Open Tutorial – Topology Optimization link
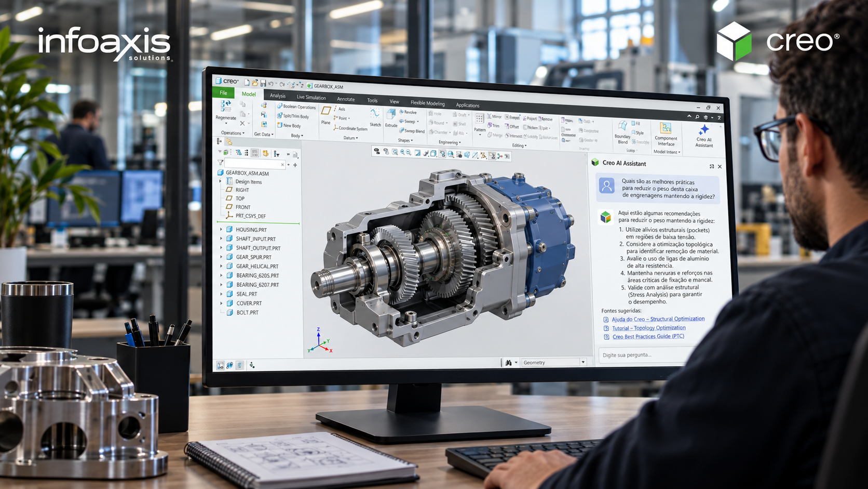 pos(649,328)
